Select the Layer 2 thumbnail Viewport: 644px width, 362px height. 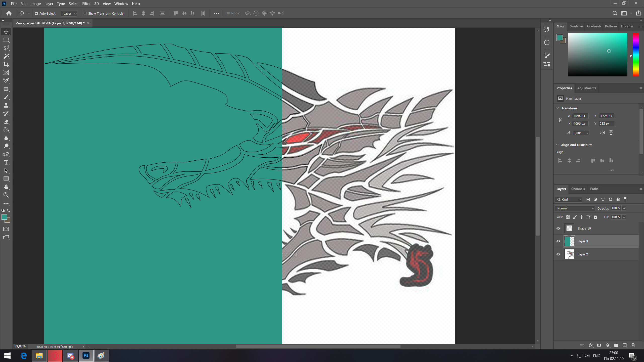[569, 254]
